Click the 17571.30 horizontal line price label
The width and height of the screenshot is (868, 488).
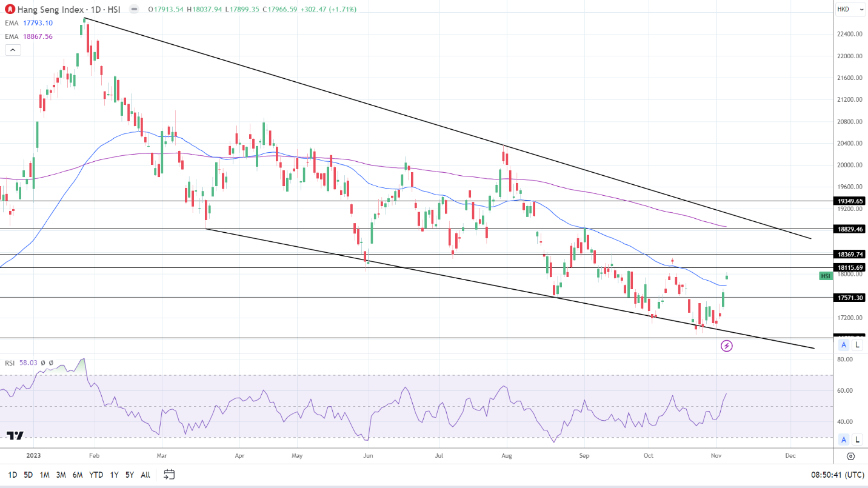pyautogui.click(x=850, y=298)
